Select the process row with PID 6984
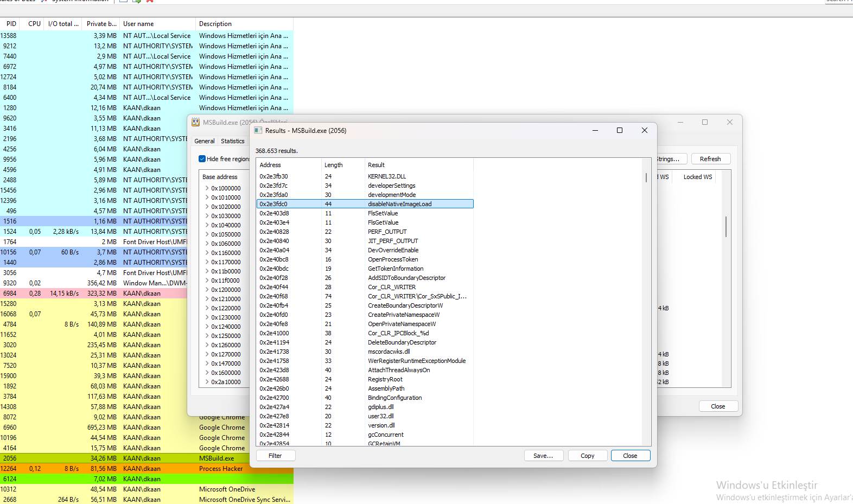 [93, 294]
